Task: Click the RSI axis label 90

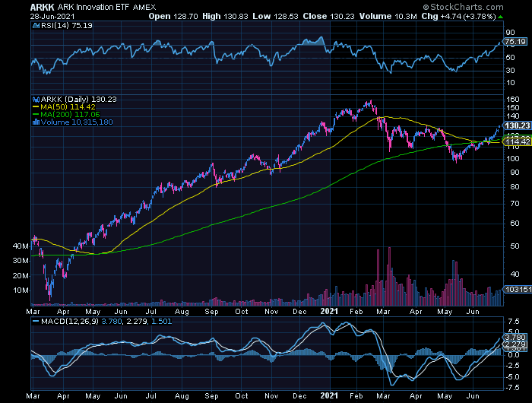Action: 510,33
